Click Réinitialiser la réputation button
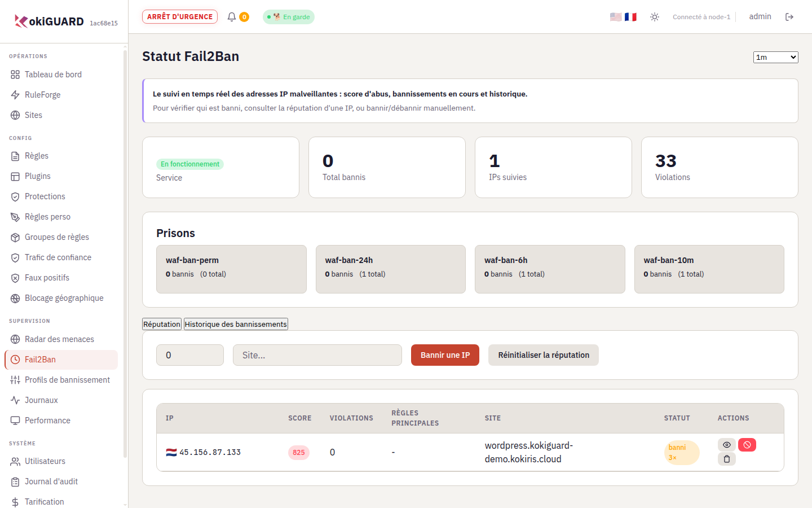812x508 pixels. pyautogui.click(x=544, y=355)
